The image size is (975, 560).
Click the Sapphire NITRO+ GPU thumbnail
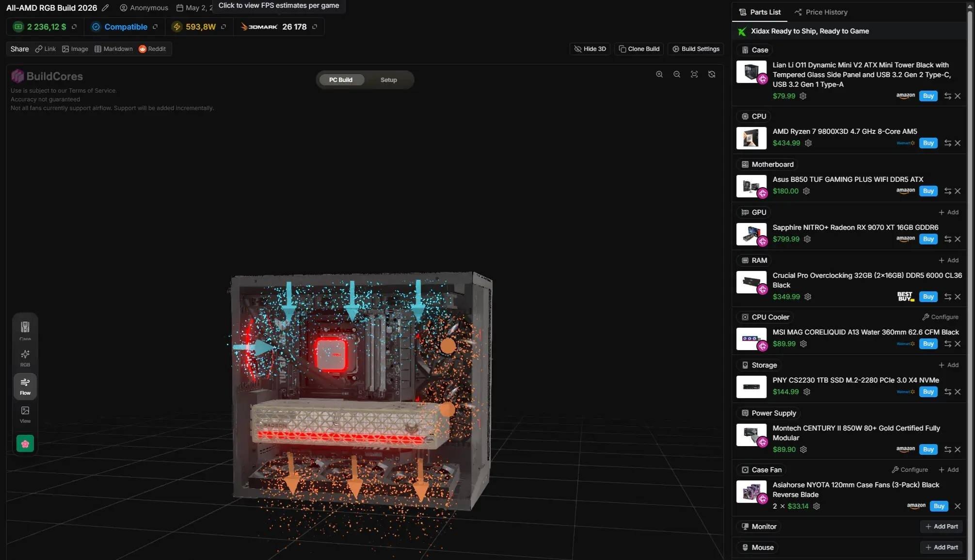tap(751, 234)
